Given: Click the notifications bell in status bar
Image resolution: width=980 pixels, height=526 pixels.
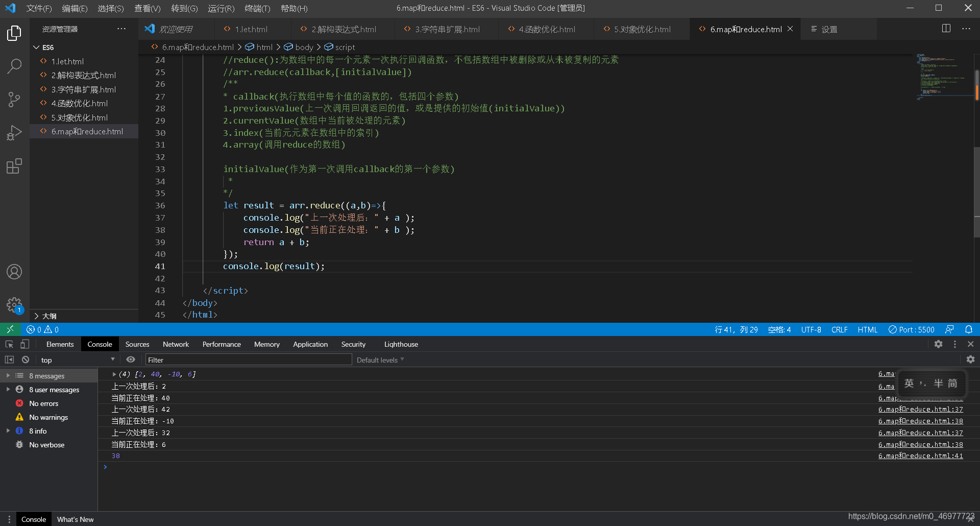Looking at the screenshot, I should 969,329.
